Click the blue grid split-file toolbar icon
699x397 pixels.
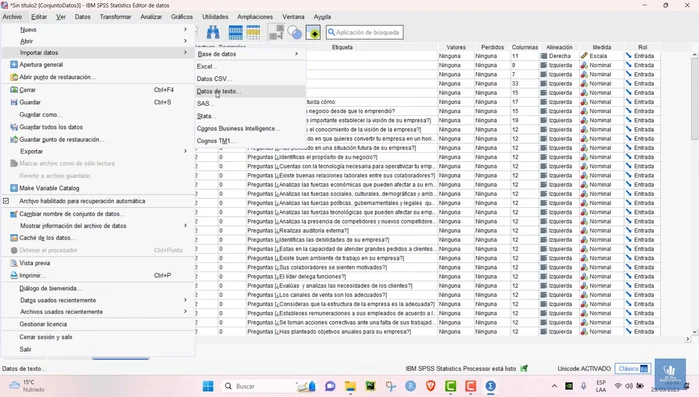[x=235, y=32]
